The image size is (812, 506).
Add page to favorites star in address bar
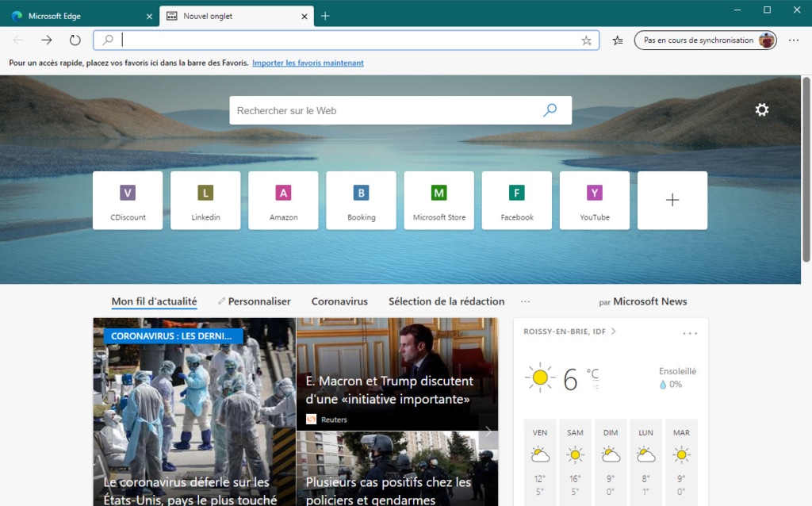tap(586, 40)
